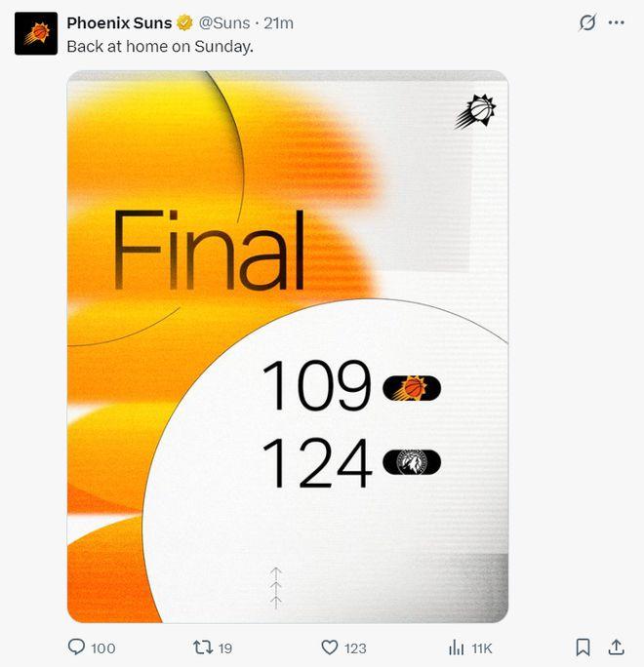Viewport: 644px width, 667px height.
Task: Click the 11K views count
Action: 482,648
